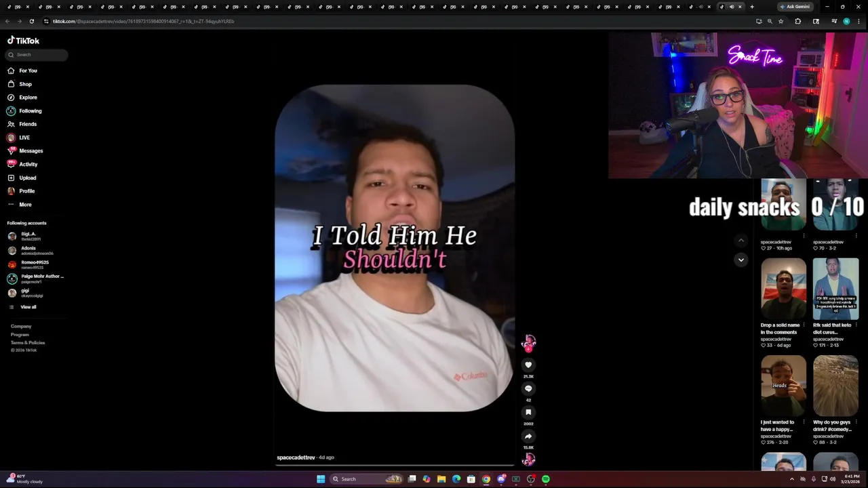
Task: Open the Terms & Policies link
Action: click(x=28, y=343)
